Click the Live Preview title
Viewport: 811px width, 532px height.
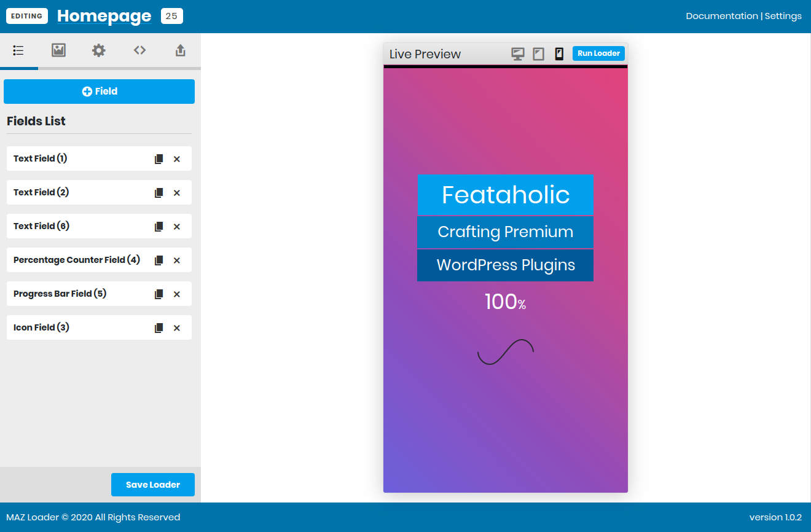tap(425, 54)
